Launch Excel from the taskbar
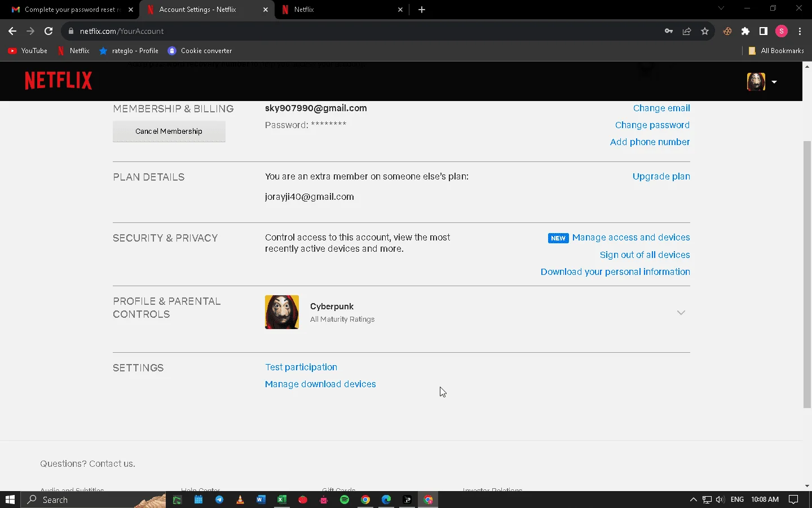Screen dimensions: 812x508 click(282, 500)
